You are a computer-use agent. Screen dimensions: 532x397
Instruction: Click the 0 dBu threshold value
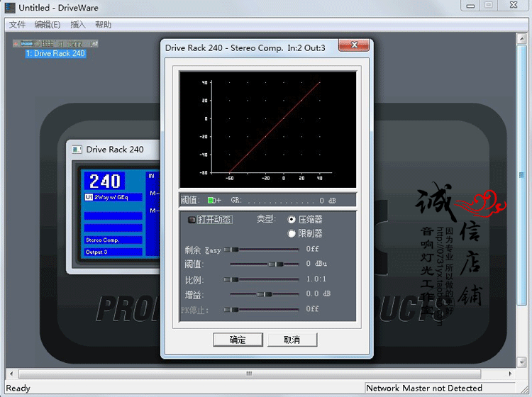coord(316,264)
